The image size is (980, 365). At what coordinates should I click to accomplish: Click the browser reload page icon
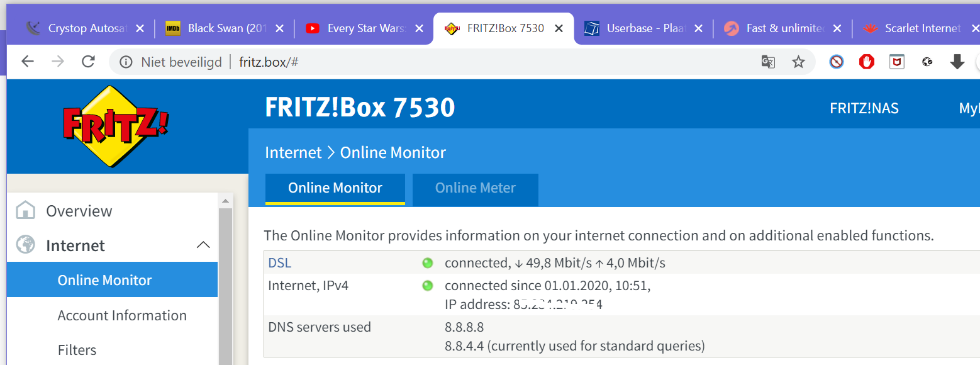pos(88,61)
